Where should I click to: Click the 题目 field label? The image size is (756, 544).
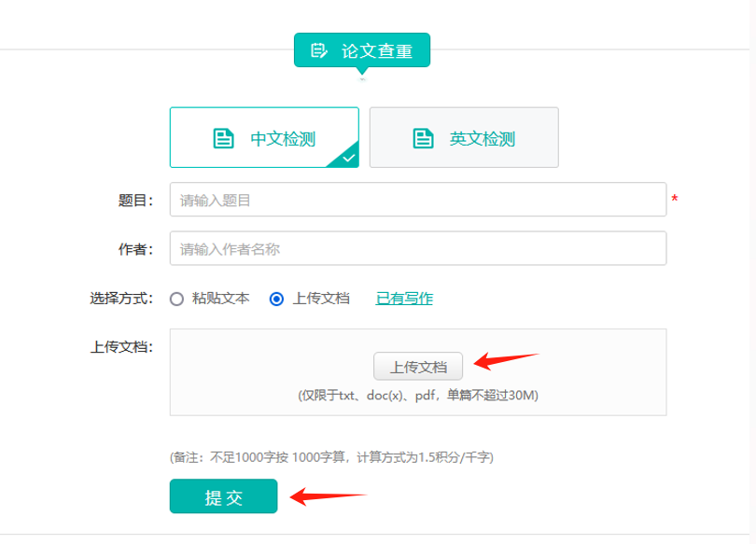point(135,200)
